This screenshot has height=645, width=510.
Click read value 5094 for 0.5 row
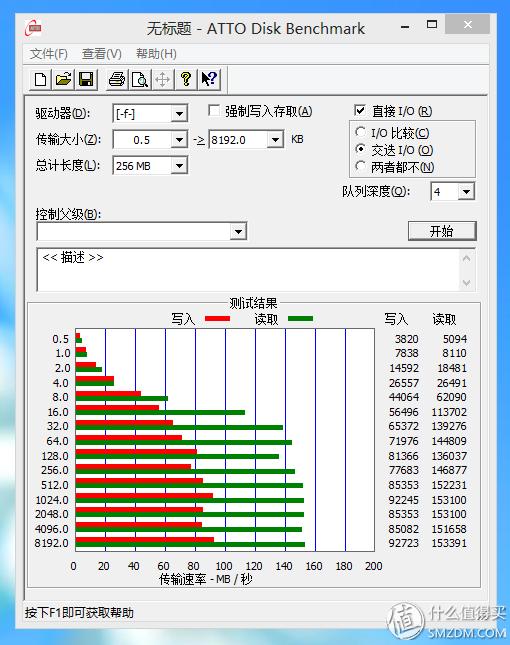[x=455, y=339]
